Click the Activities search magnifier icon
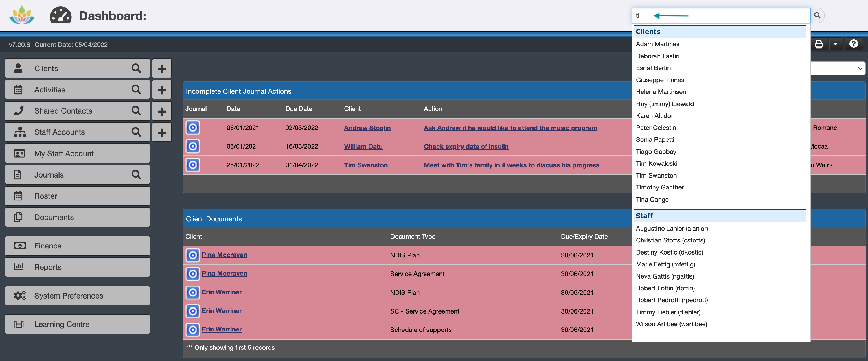Viewport: 868px width, 361px height. coord(136,90)
